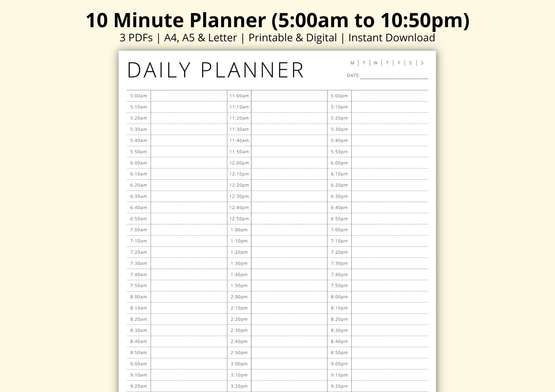Click the 10 Minute Planner title text

[277, 20]
